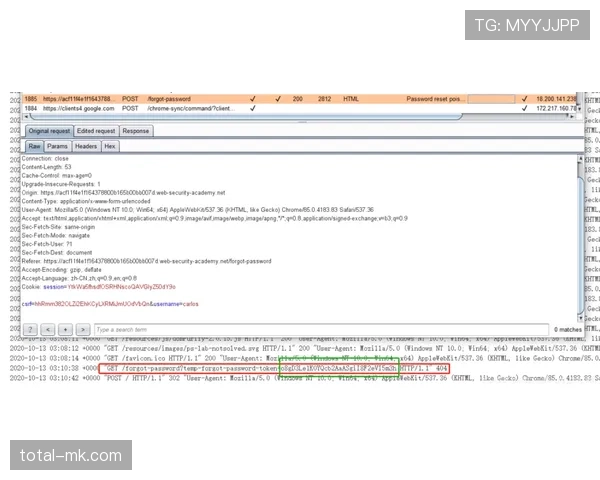Open the Headers view tab

[86, 146]
